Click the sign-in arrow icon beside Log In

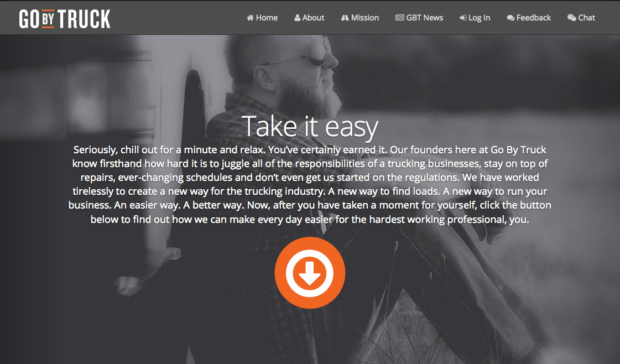pos(462,18)
